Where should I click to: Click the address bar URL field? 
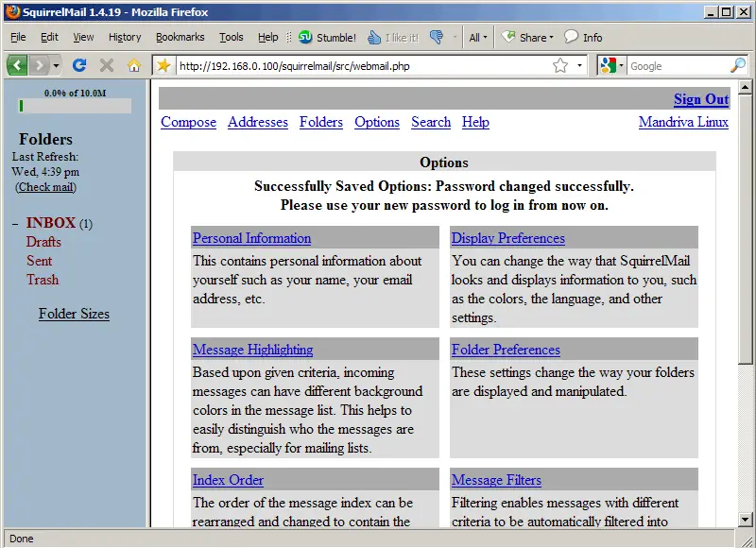click(364, 66)
